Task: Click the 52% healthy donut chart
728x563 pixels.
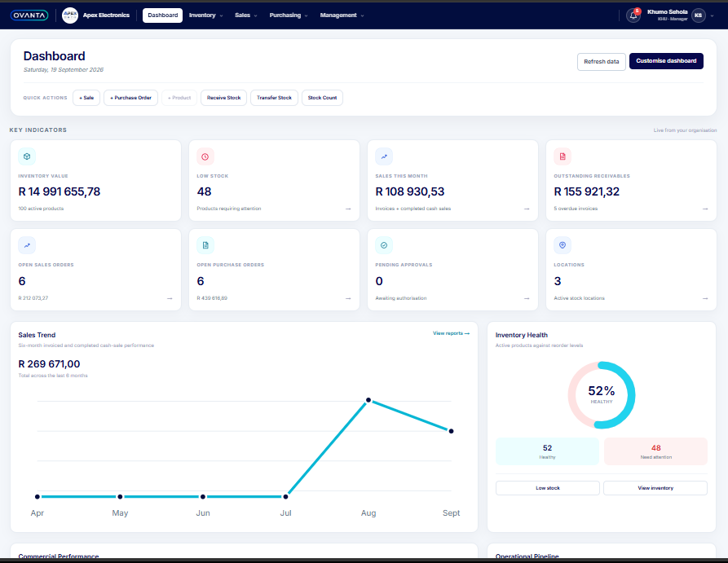Action: [602, 395]
